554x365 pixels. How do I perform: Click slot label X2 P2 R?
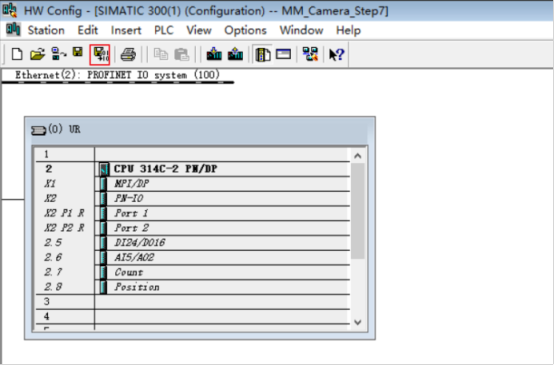pyautogui.click(x=64, y=228)
